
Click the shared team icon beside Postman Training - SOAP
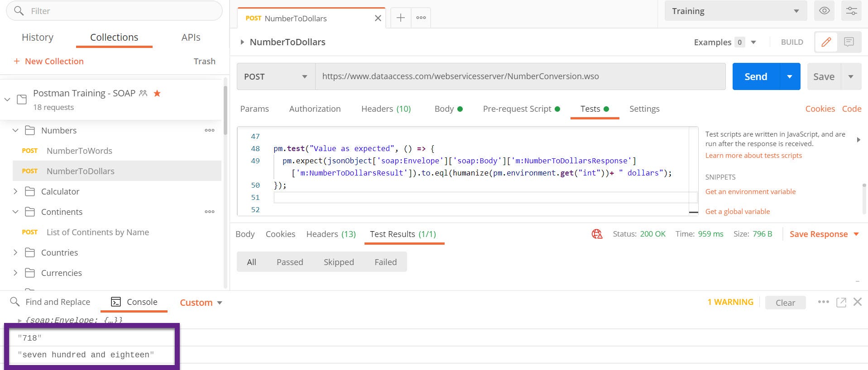pos(143,93)
